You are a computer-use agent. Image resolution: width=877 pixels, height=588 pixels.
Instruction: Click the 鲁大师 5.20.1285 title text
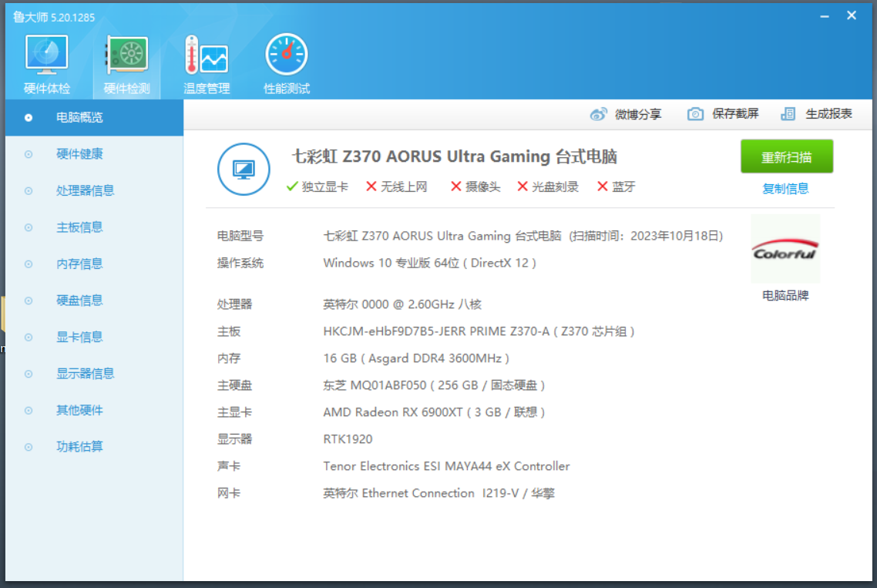point(54,18)
